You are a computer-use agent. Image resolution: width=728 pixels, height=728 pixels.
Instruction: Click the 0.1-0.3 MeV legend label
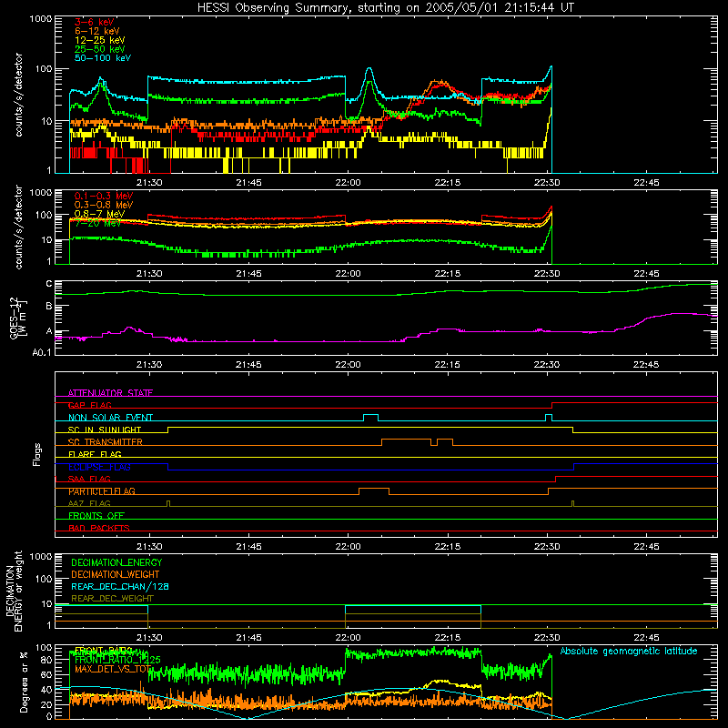[104, 196]
